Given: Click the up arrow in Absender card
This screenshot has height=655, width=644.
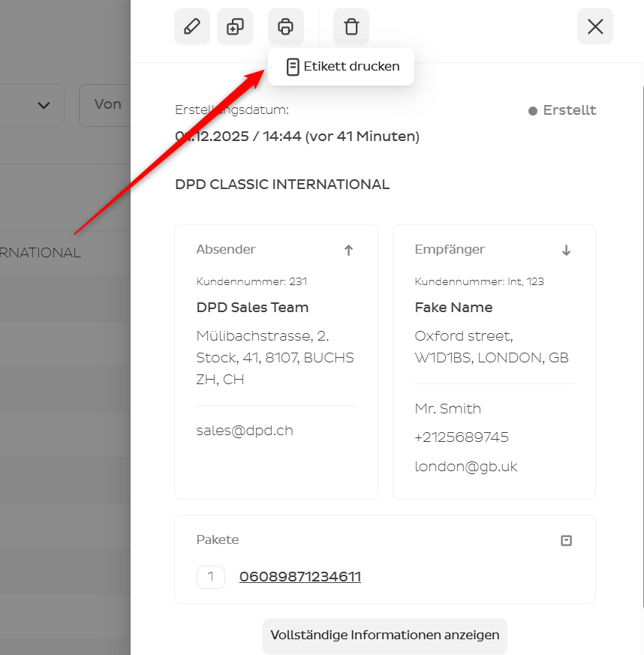Looking at the screenshot, I should pos(348,250).
